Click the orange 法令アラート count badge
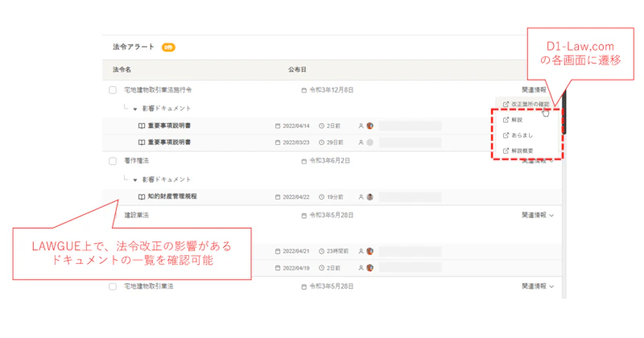The height and width of the screenshot is (338, 644). point(168,47)
